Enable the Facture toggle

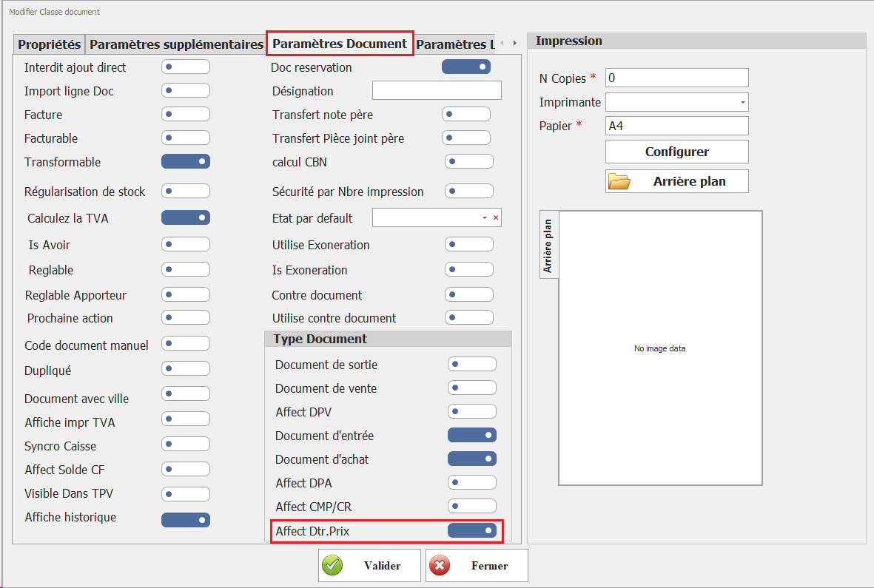tap(186, 115)
